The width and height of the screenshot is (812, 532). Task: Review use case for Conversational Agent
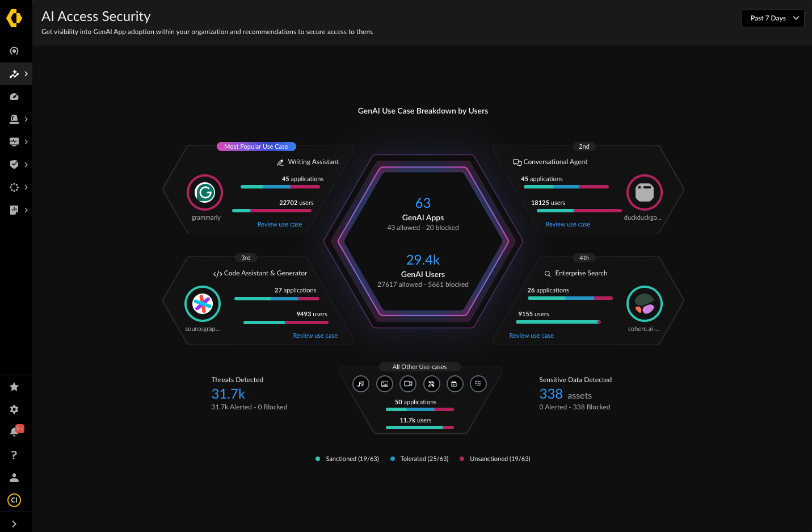[567, 224]
